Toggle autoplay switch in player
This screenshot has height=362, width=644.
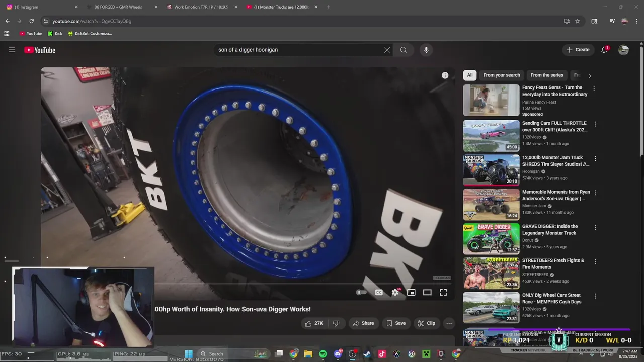[361, 292]
